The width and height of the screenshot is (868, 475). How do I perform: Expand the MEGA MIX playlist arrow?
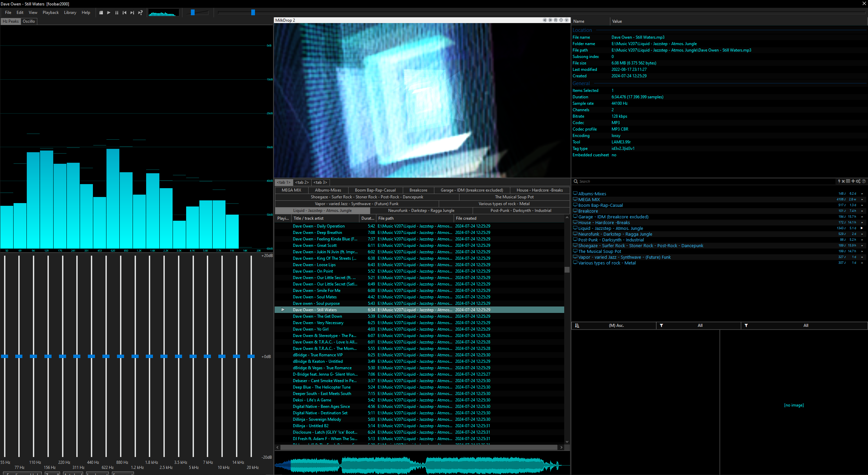click(862, 199)
